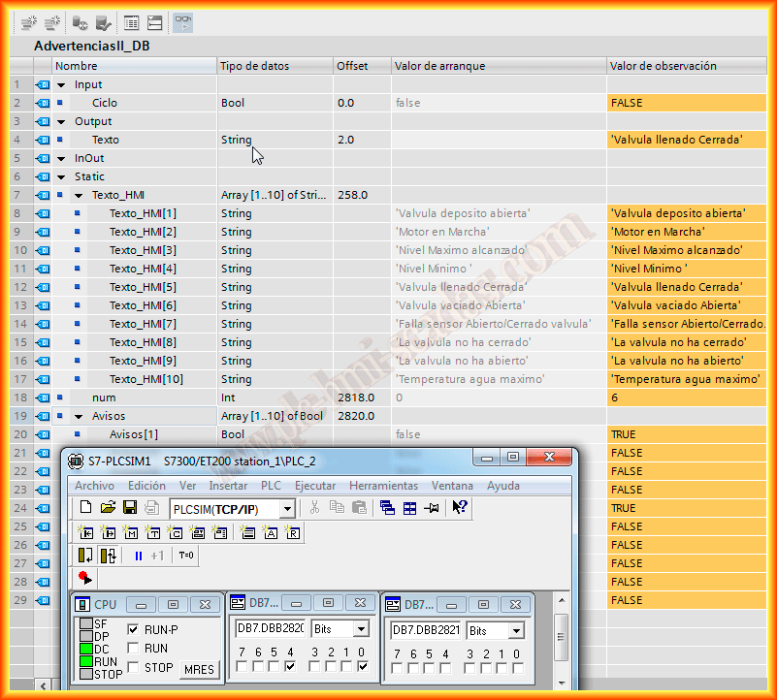Click the cascade windows icon

[x=388, y=508]
